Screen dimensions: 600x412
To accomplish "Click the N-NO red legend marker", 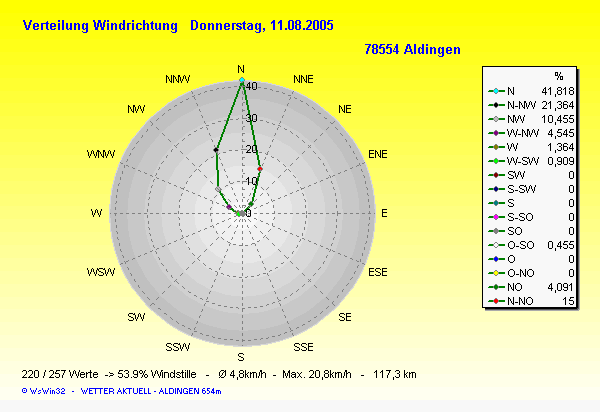I will pyautogui.click(x=497, y=301).
